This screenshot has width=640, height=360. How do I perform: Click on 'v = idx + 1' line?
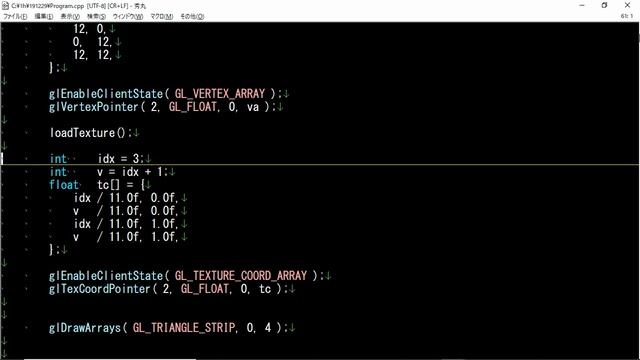click(130, 172)
